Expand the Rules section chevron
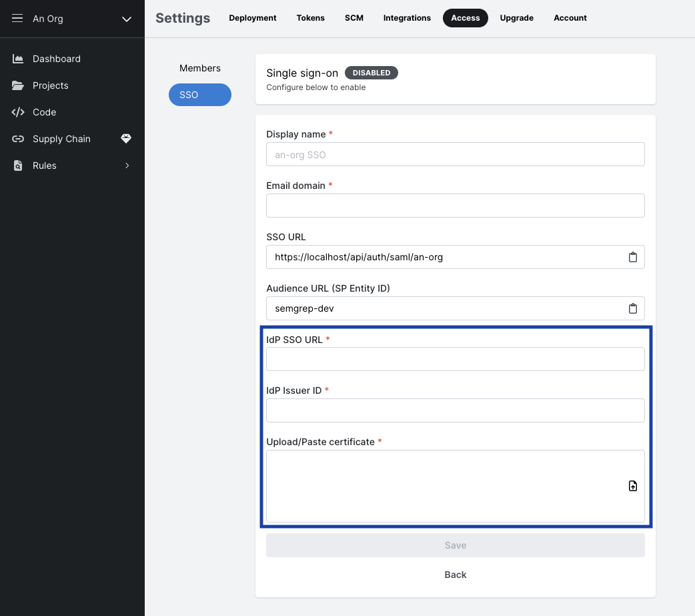Image resolution: width=695 pixels, height=616 pixels. click(127, 166)
